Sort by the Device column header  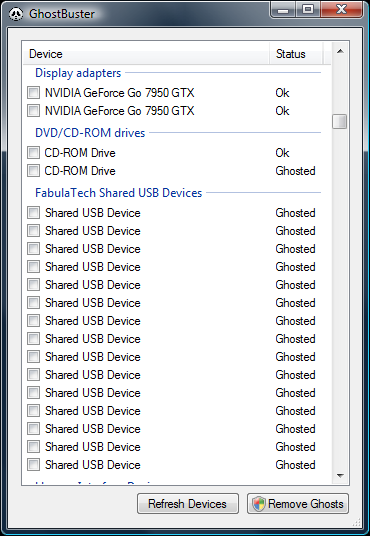(x=146, y=54)
